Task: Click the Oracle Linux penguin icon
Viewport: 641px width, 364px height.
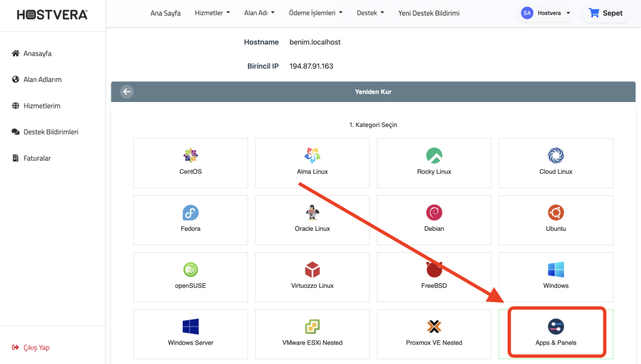Action: pyautogui.click(x=312, y=213)
